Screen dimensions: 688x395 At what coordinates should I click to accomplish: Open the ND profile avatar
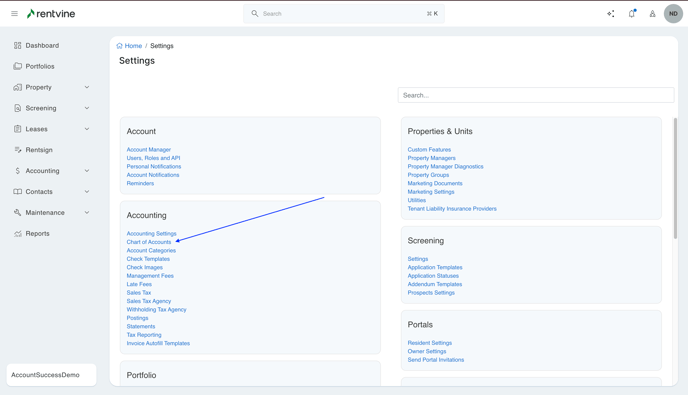click(x=673, y=14)
